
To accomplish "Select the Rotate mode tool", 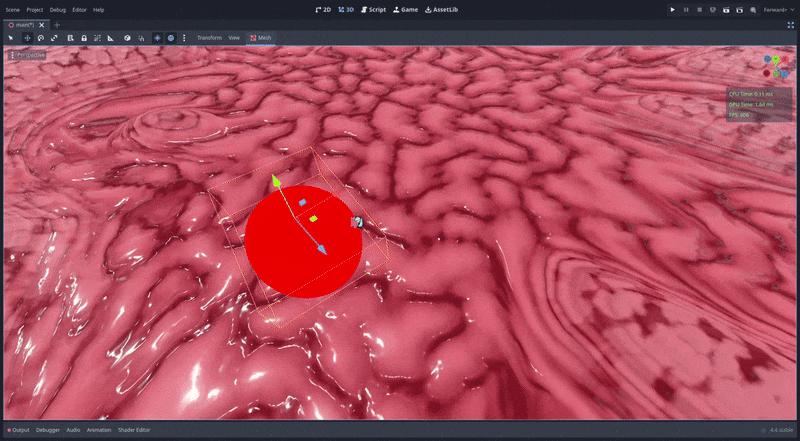I will pos(41,38).
